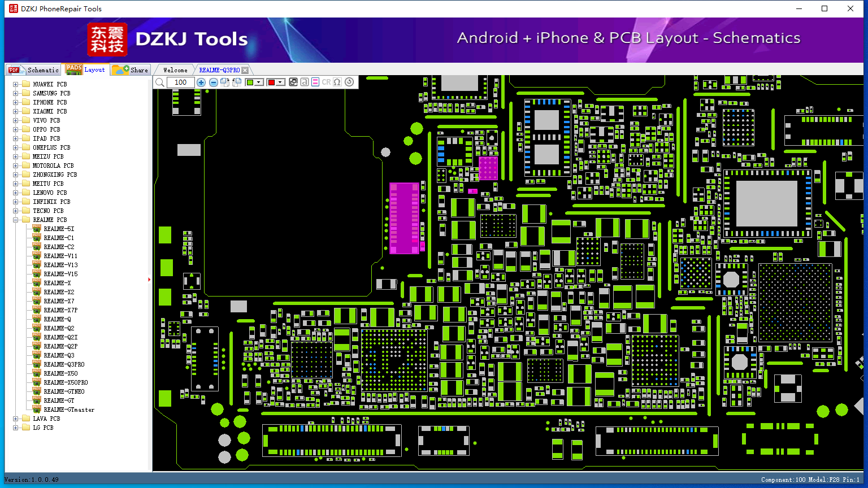Click the PADS file icon beside REALME-GTNEO
868x488 pixels.
(37, 391)
